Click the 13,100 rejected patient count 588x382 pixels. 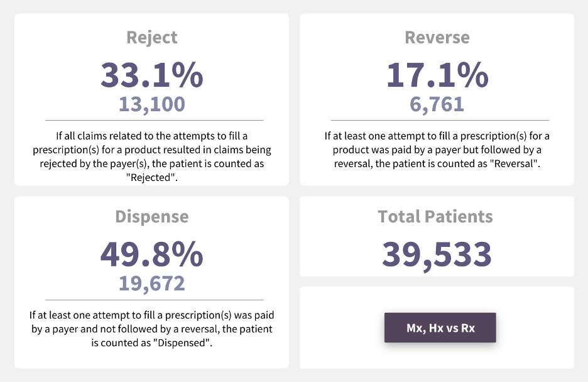click(152, 104)
